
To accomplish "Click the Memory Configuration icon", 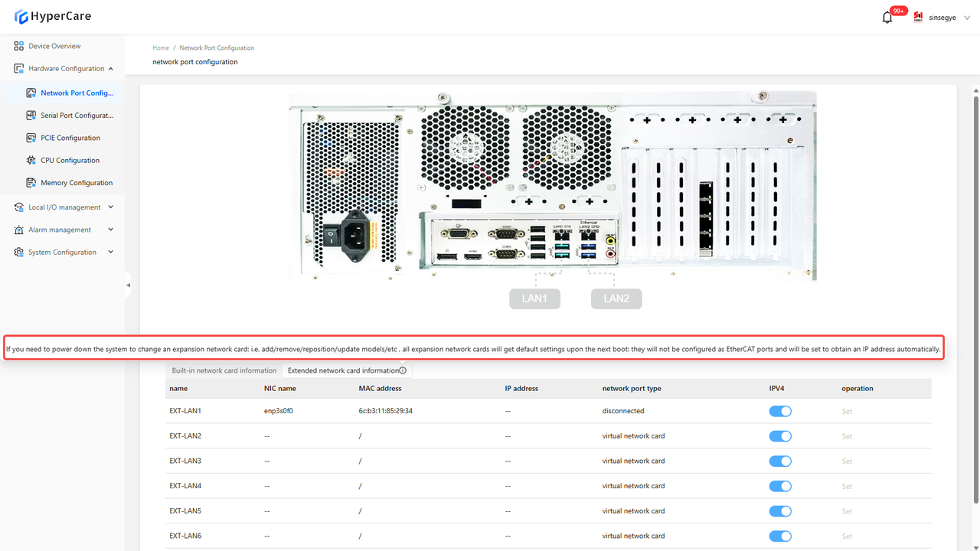I will [x=31, y=183].
